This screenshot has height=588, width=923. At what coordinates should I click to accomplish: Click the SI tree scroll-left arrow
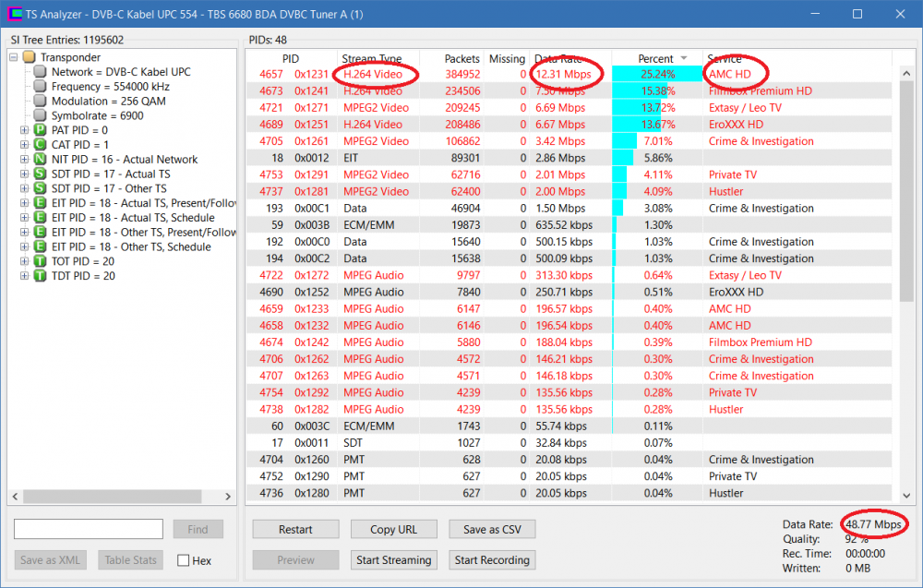(16, 497)
